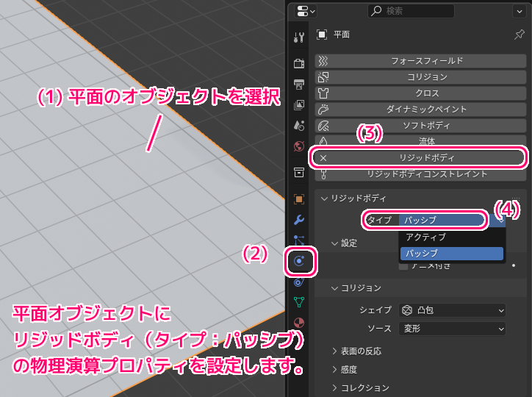532x397 pixels.
Task: Toggle the pin icon next to 平面
Action: tap(519, 35)
